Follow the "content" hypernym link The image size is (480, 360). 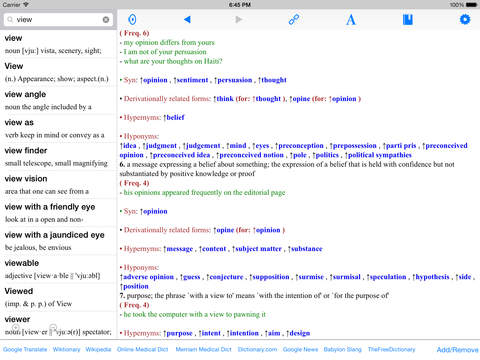(x=213, y=249)
